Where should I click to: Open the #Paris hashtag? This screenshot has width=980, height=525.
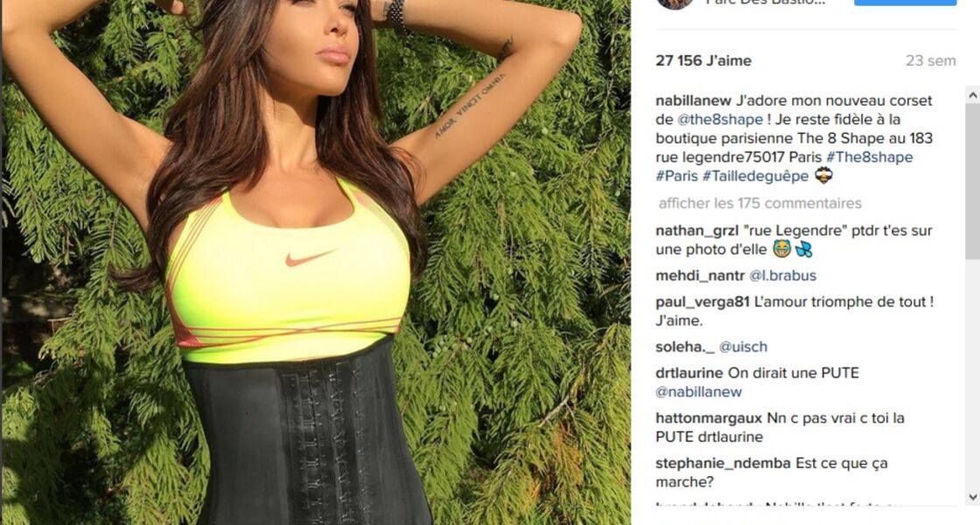[x=677, y=176]
